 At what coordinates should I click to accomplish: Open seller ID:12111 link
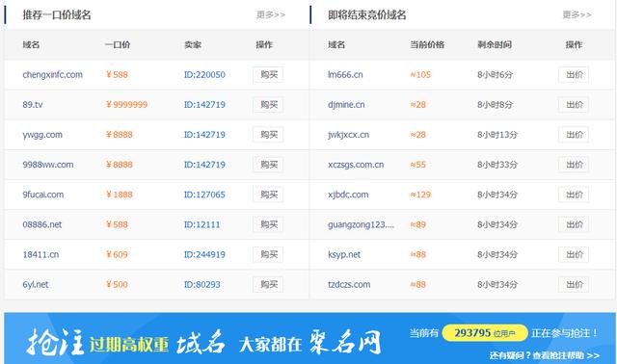[201, 224]
